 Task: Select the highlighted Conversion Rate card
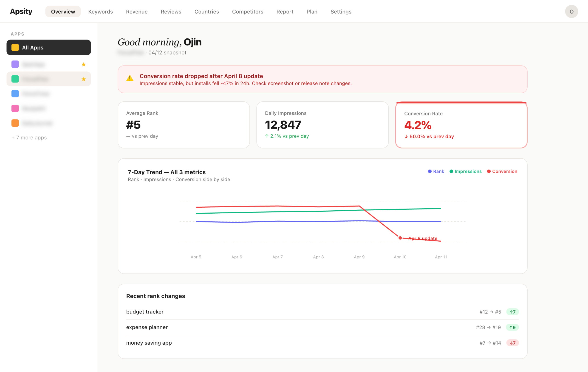pyautogui.click(x=461, y=125)
